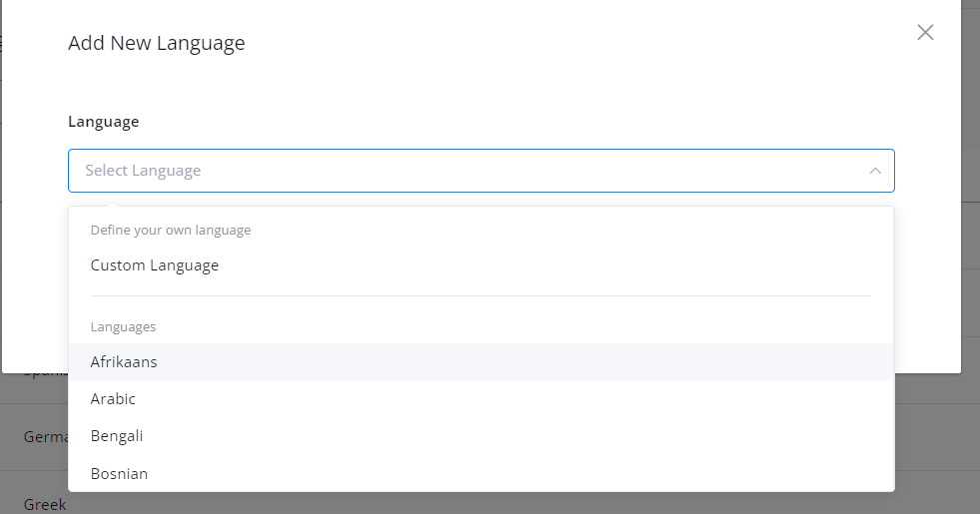The width and height of the screenshot is (980, 514).
Task: Click the Add New Language heading
Action: 156,43
